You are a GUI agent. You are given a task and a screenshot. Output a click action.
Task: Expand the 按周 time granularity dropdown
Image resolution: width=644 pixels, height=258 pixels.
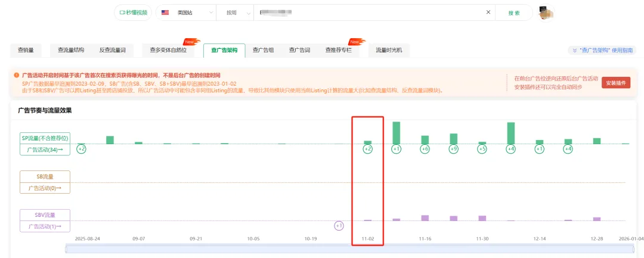tap(234, 13)
